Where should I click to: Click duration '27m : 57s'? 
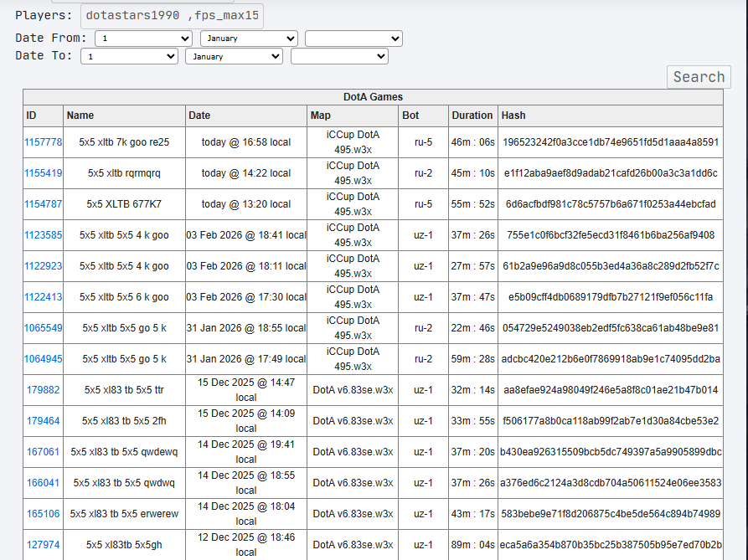(472, 266)
